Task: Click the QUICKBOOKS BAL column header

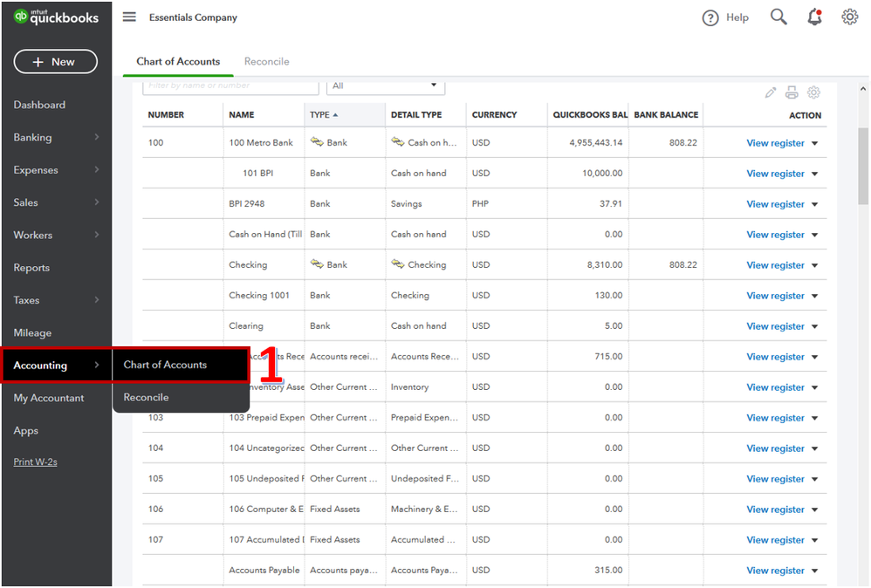Action: pyautogui.click(x=590, y=115)
